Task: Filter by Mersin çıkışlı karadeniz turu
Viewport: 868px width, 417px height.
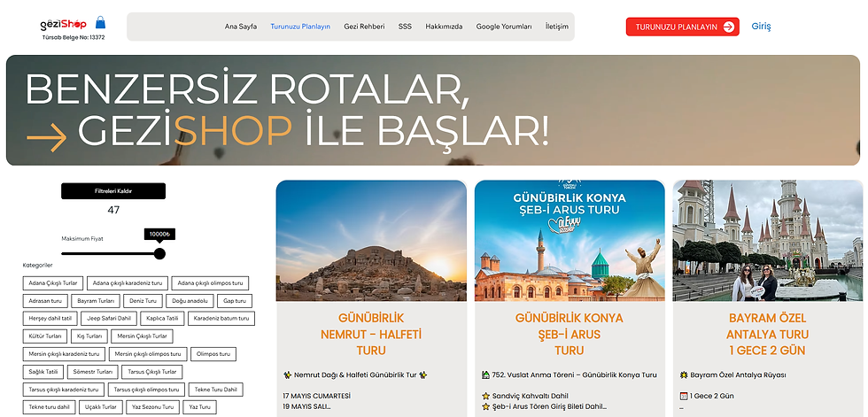Action: (64, 354)
